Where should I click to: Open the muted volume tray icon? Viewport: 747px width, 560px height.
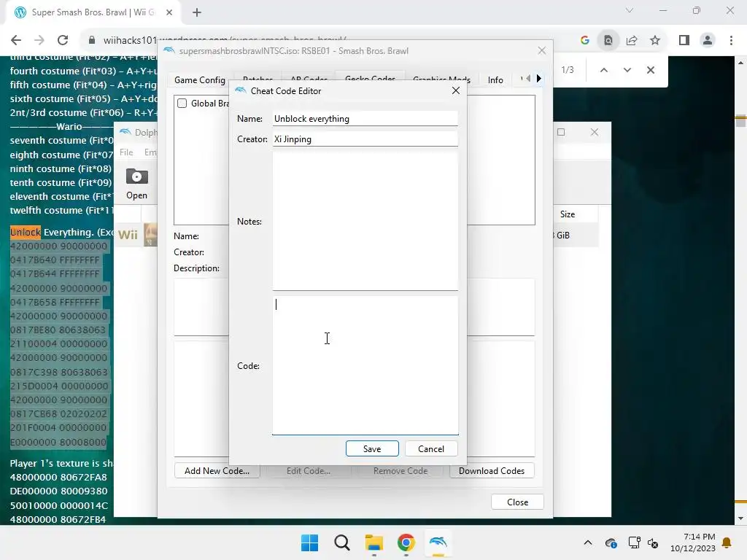[653, 542]
